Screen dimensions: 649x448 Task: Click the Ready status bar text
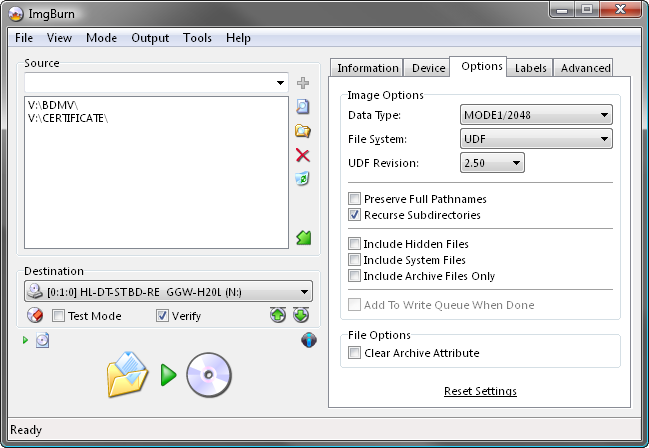(x=26, y=430)
